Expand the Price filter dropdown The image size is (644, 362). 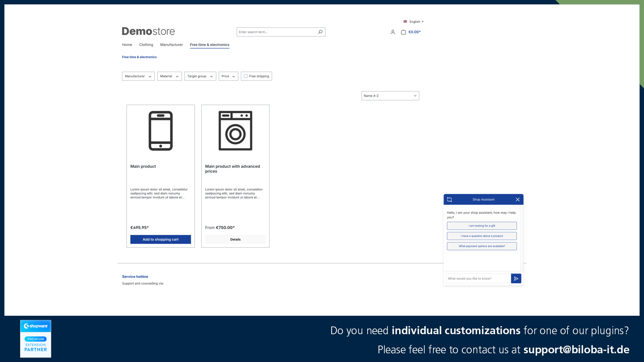click(x=228, y=76)
